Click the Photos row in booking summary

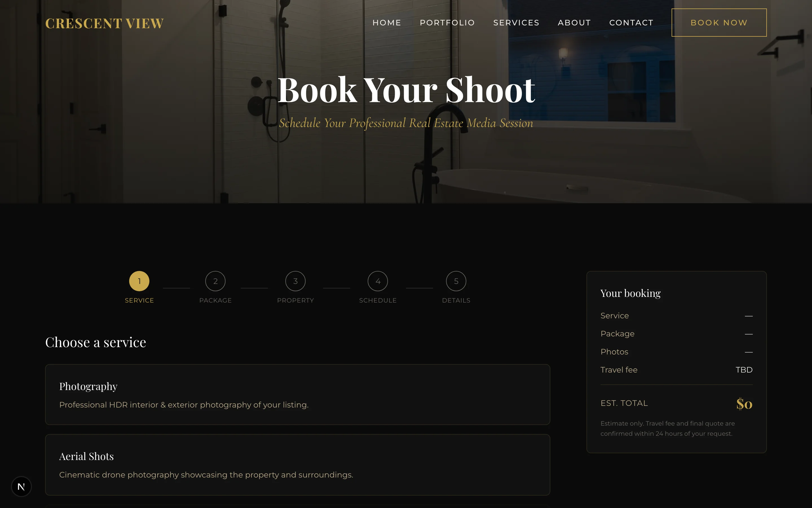[676, 352]
